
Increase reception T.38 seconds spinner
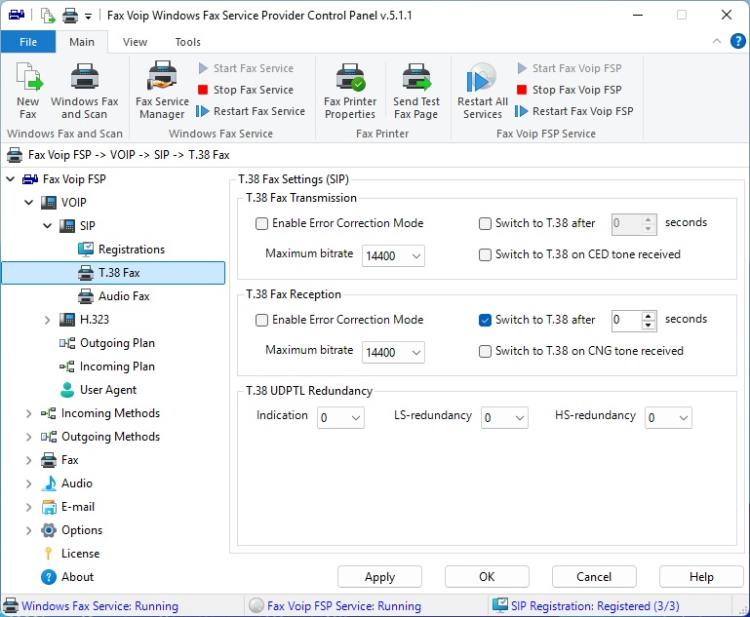[x=649, y=315]
